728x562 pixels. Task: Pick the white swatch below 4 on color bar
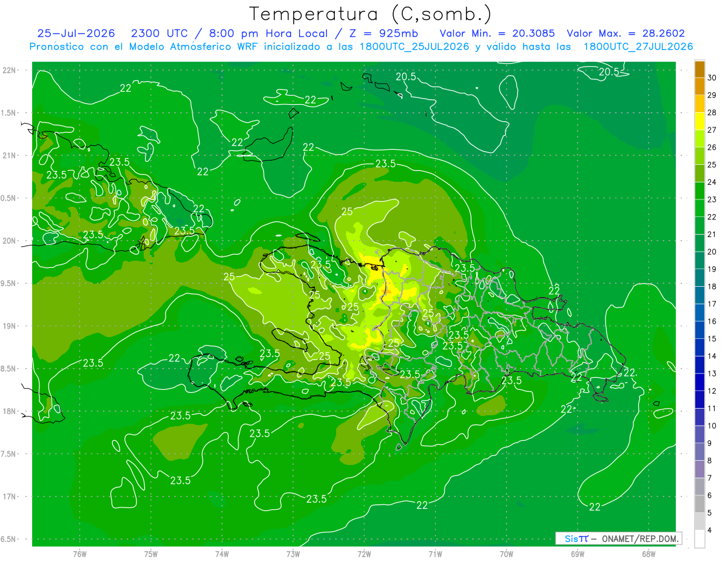(699, 539)
